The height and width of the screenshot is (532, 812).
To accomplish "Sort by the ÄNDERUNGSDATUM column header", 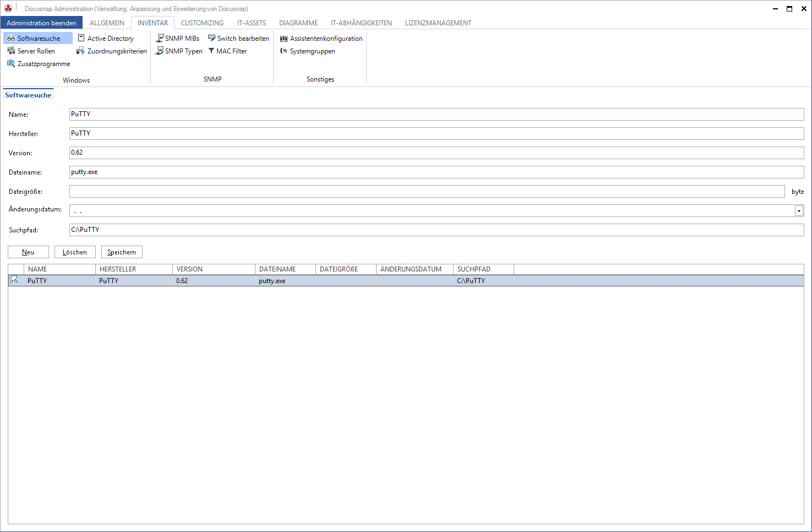I will (x=415, y=269).
